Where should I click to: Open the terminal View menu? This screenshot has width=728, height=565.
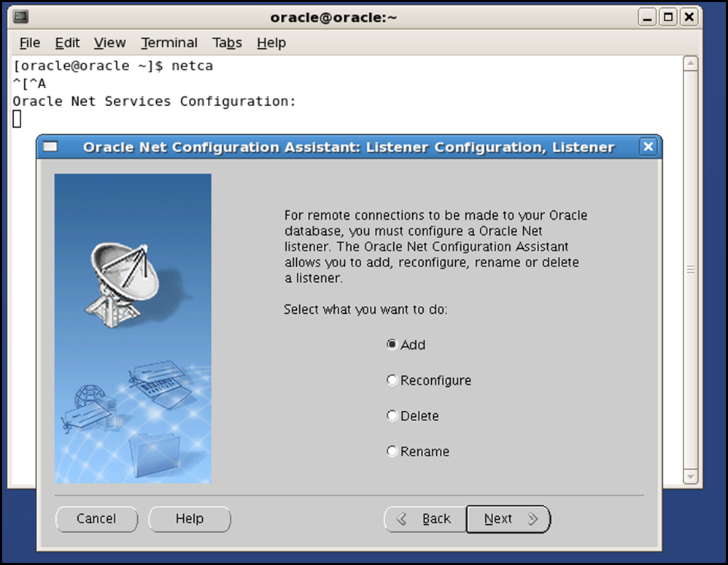coord(109,43)
